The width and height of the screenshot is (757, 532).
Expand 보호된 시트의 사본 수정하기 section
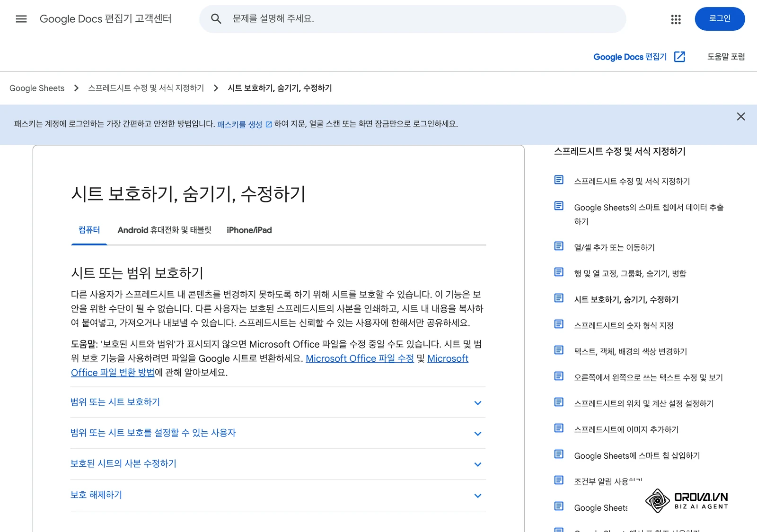pyautogui.click(x=278, y=464)
